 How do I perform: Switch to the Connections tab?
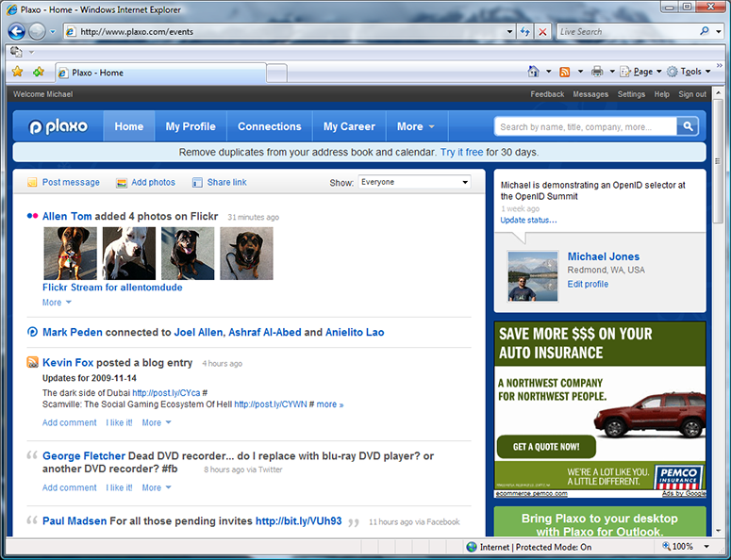269,126
